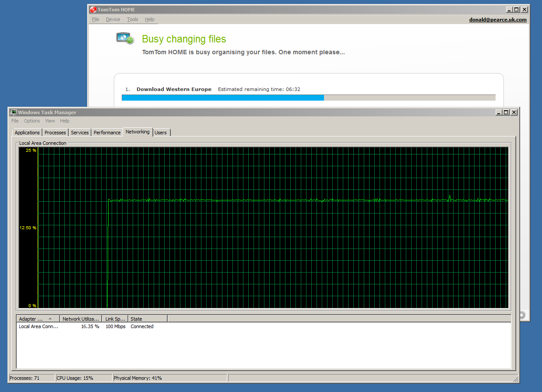Click the 100 Mbps link speed value
542x392 pixels.
(116, 326)
